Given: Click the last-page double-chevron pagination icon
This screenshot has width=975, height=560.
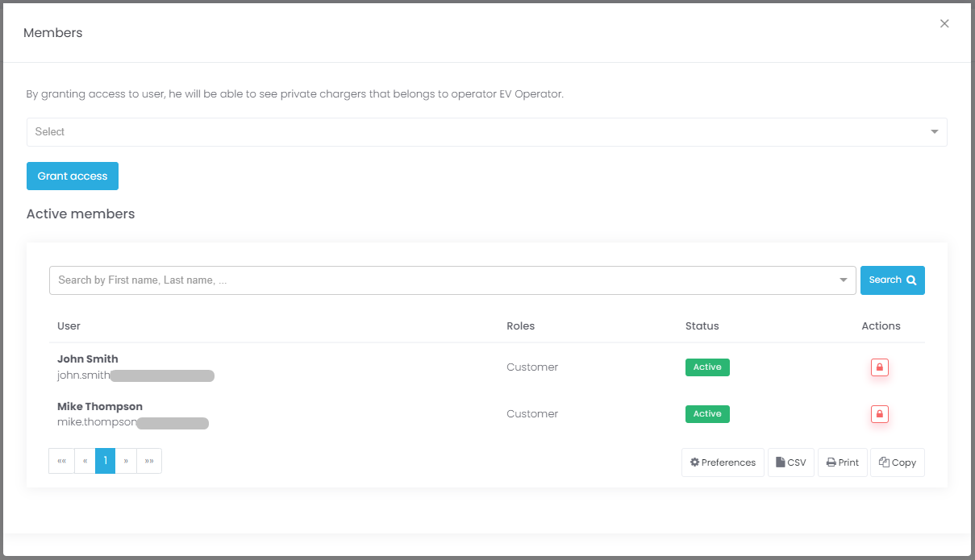Looking at the screenshot, I should [149, 460].
